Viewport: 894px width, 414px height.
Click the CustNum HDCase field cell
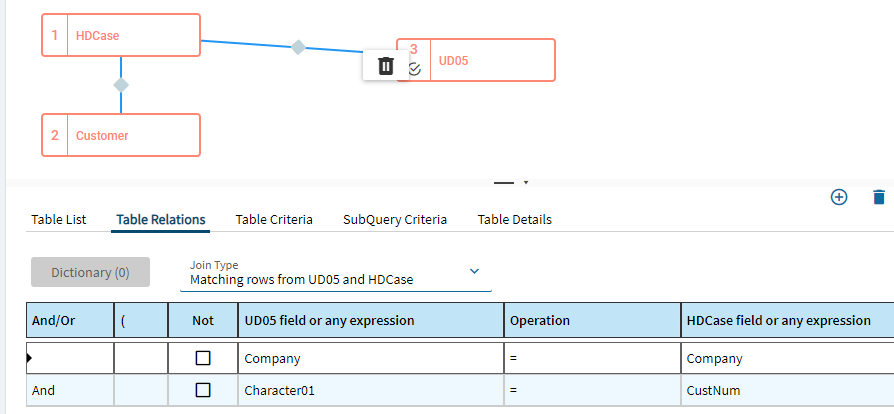785,391
